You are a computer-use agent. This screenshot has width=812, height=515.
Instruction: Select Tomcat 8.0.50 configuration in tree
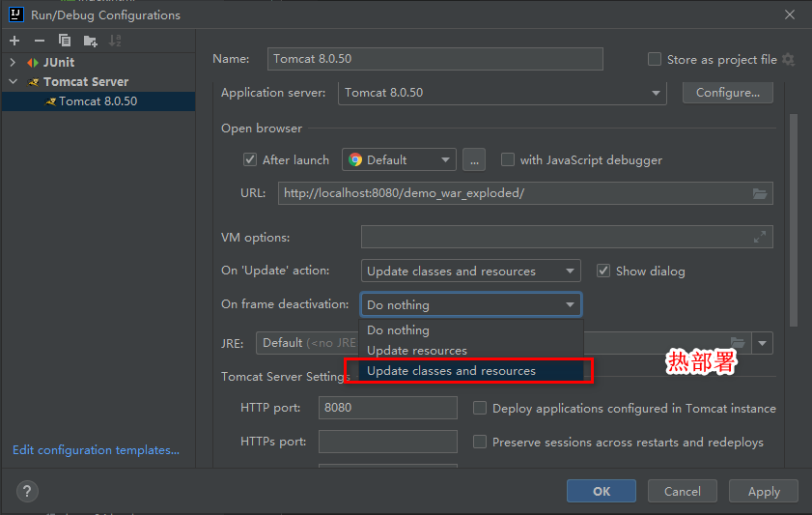pyautogui.click(x=98, y=101)
